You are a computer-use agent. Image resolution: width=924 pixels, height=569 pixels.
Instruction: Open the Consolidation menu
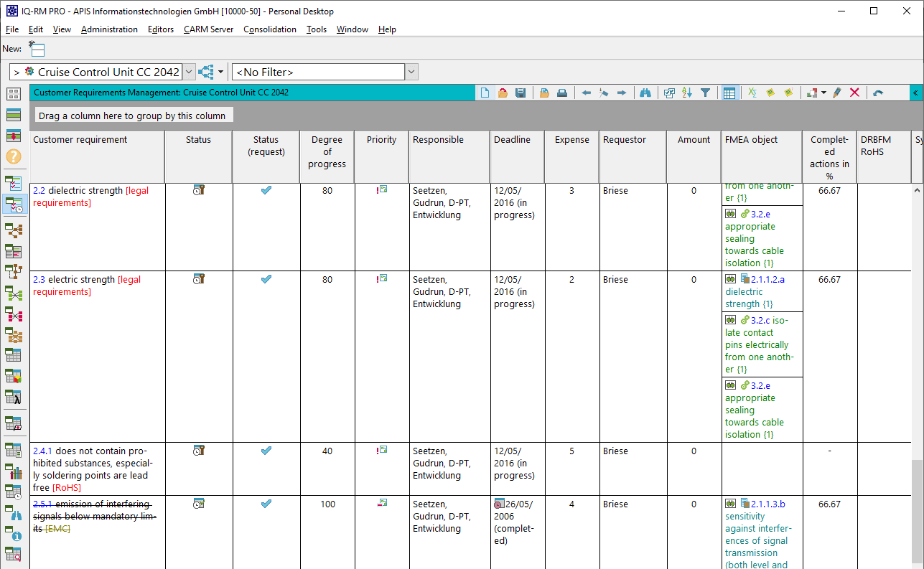[x=270, y=29]
